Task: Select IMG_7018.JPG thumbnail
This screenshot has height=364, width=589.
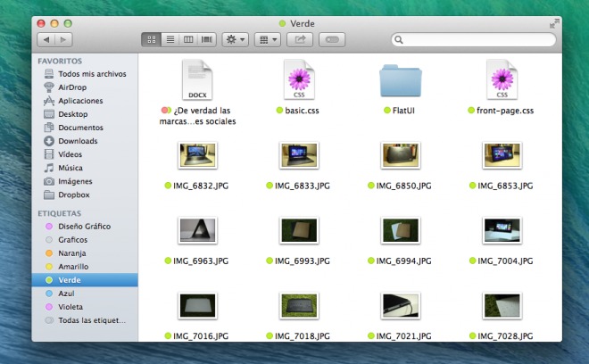Action: (x=299, y=306)
